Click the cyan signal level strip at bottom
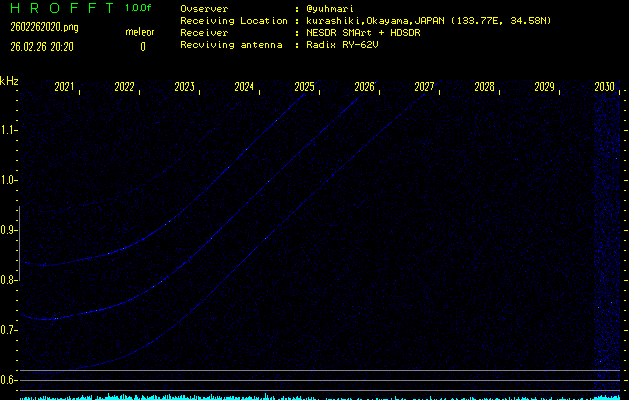The width and height of the screenshot is (629, 400). [314, 396]
